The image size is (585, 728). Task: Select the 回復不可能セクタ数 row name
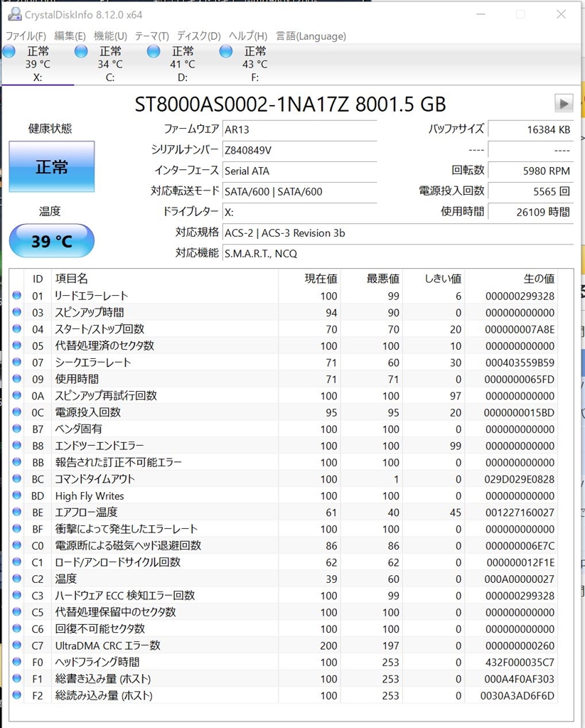pyautogui.click(x=100, y=628)
